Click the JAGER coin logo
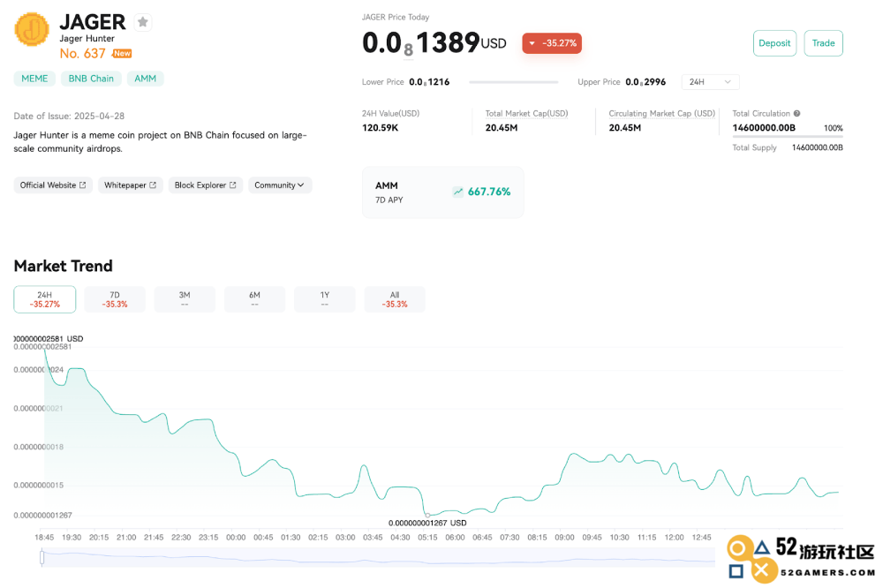This screenshot has height=588, width=883. 32,29
